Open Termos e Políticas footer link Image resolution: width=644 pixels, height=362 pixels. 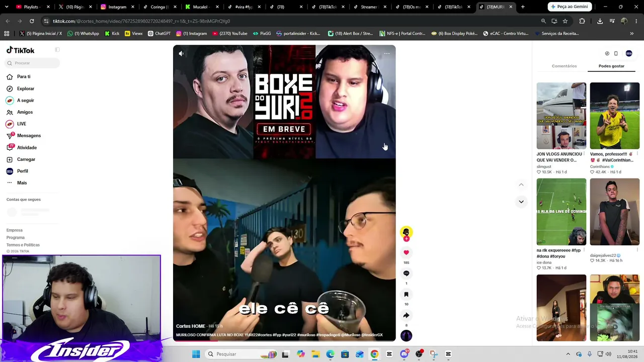[23, 245]
